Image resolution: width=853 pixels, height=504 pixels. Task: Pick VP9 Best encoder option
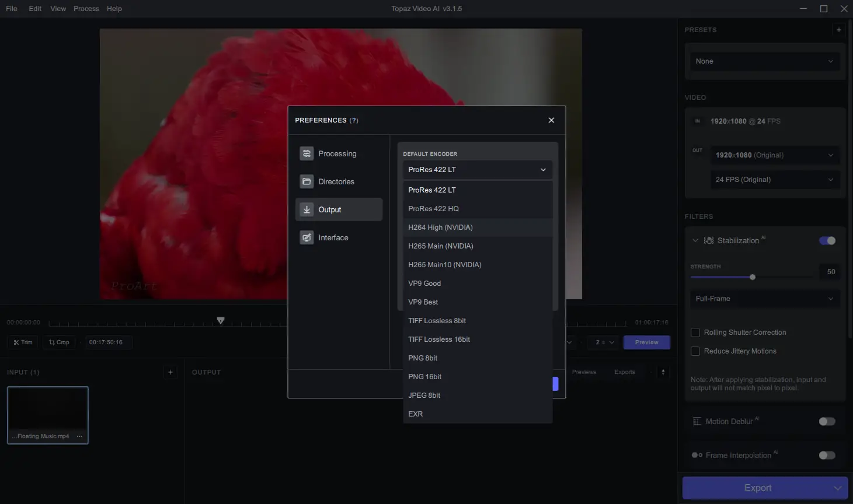click(478, 302)
